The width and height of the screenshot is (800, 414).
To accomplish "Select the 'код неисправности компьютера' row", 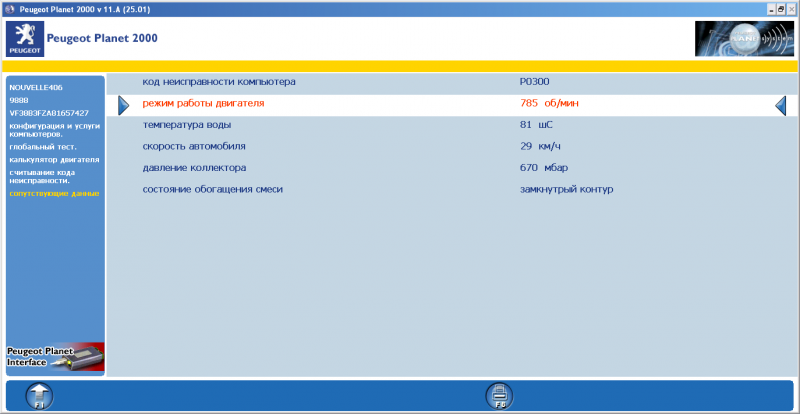I will (x=218, y=82).
